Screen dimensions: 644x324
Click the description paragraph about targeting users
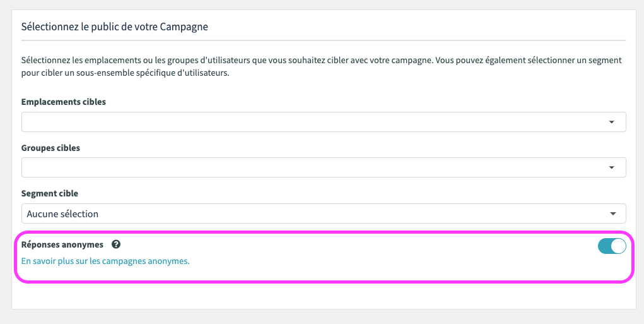(x=322, y=68)
